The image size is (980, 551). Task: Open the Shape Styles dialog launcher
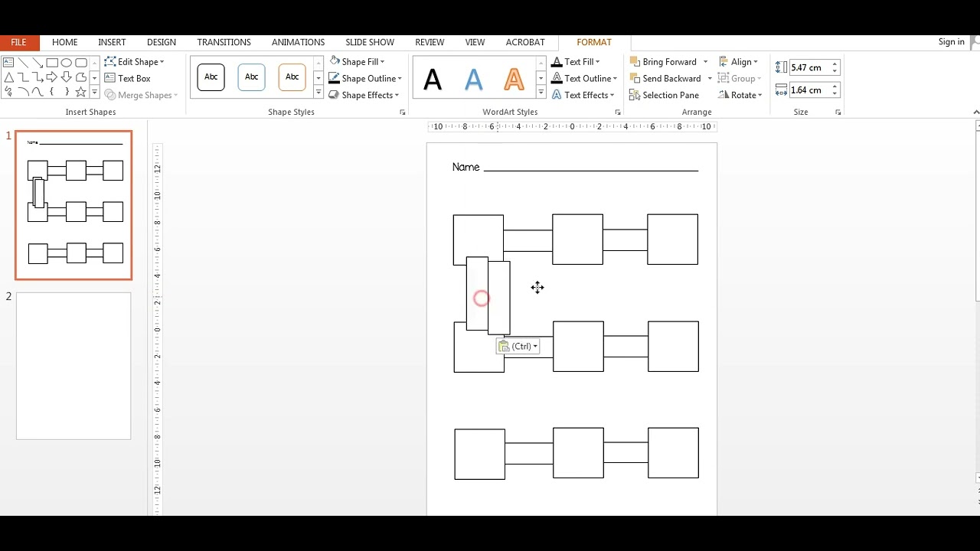[x=403, y=112]
